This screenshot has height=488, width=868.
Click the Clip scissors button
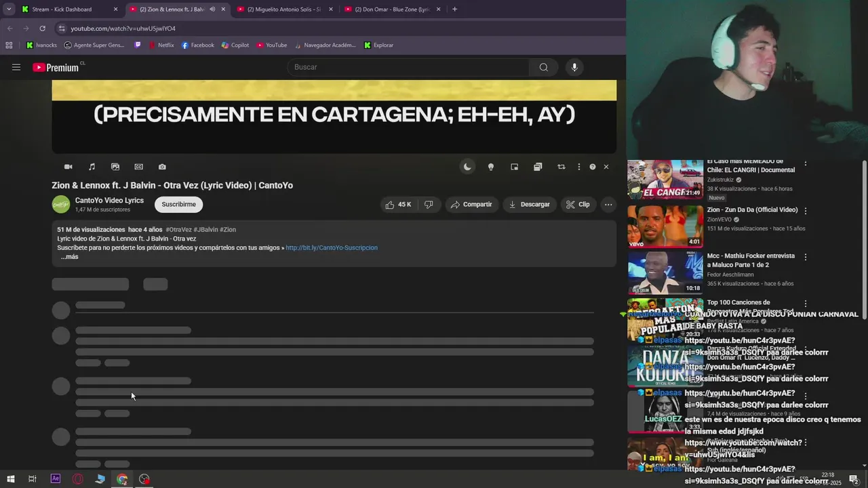(x=578, y=205)
